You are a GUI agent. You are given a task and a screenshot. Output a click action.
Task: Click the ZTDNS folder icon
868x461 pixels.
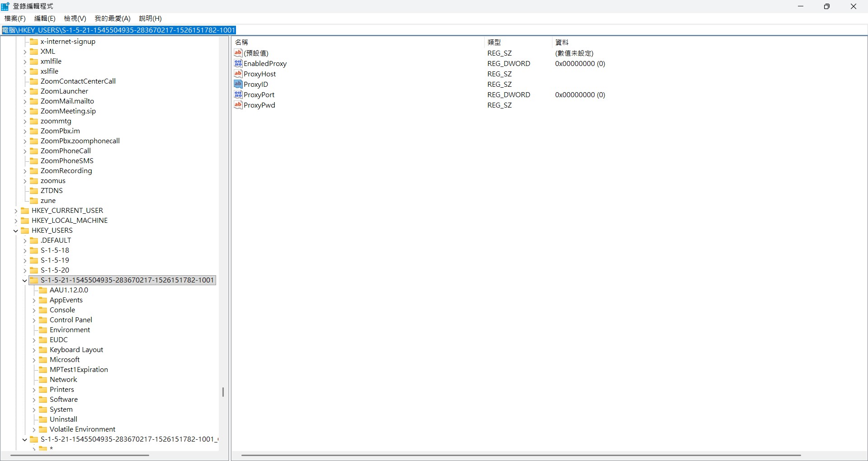pyautogui.click(x=34, y=190)
